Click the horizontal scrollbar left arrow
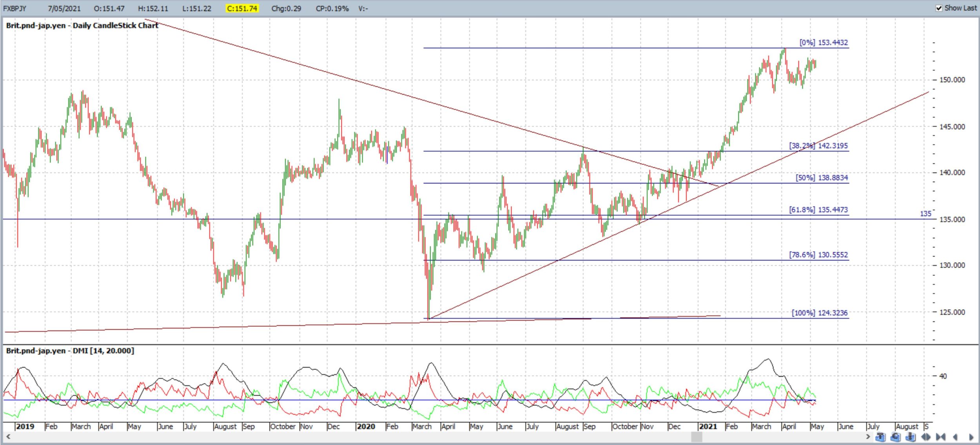The height and width of the screenshot is (445, 980). click(8, 436)
